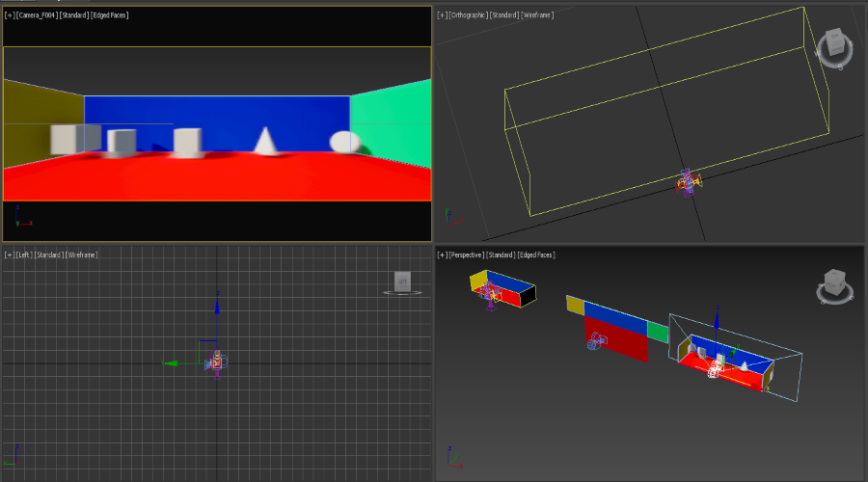Open the Left viewport label menu
868x482 pixels.
tap(24, 255)
